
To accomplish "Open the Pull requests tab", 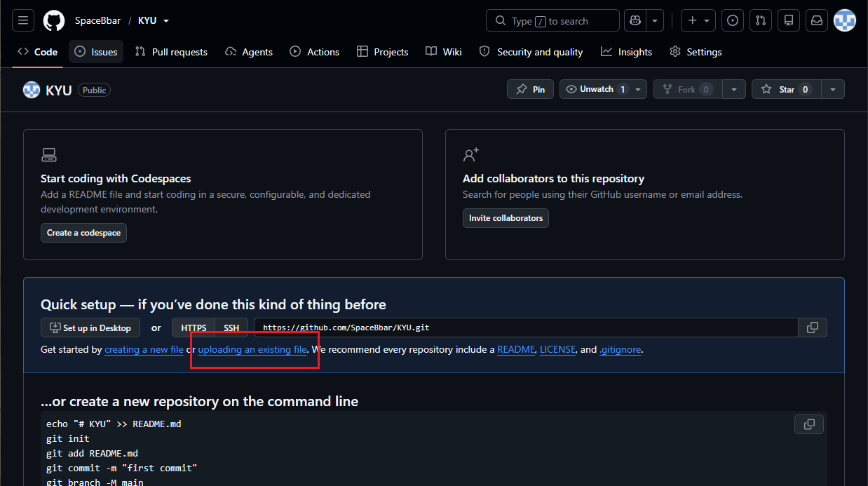I will click(x=171, y=52).
